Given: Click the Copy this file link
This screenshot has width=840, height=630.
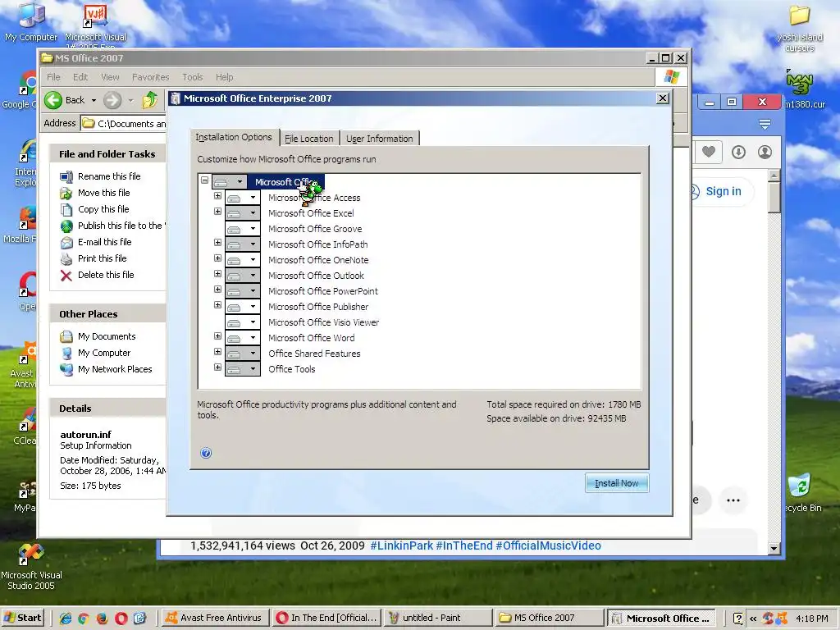Looking at the screenshot, I should (103, 209).
